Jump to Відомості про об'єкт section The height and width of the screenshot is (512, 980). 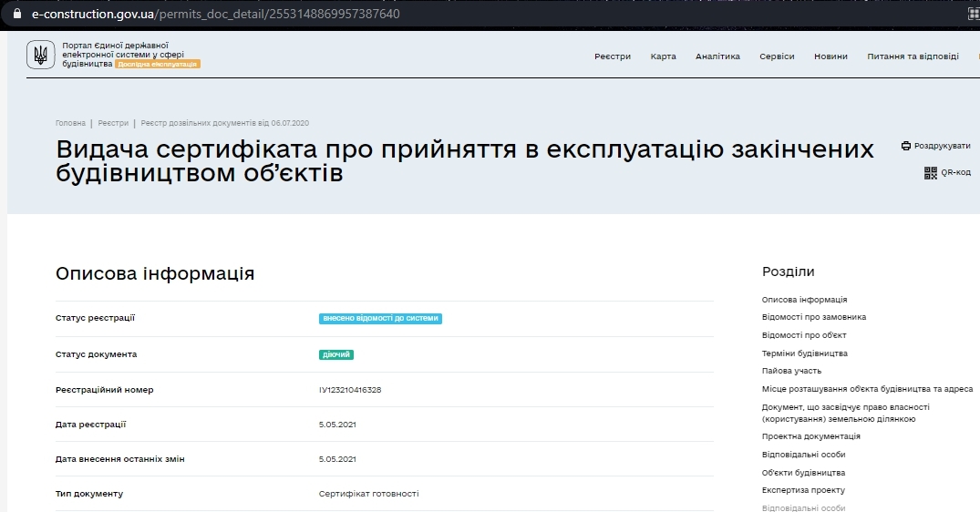pyautogui.click(x=804, y=335)
